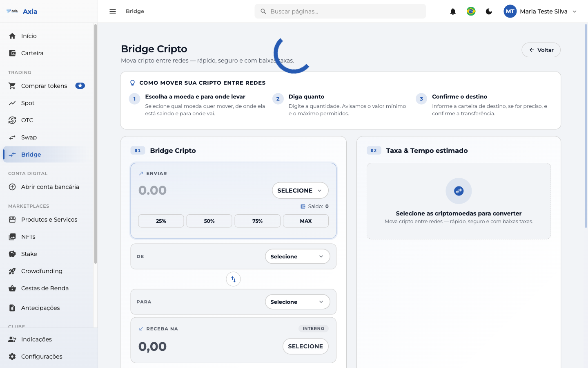This screenshot has width=588, height=368.
Task: Click the INTERNO badge
Action: [x=314, y=328]
